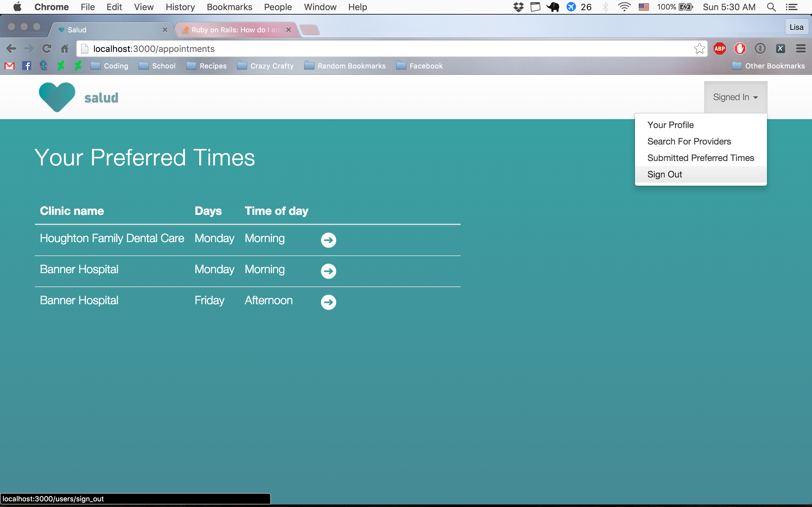812x507 pixels.
Task: Click the home icon in toolbar
Action: 64,48
